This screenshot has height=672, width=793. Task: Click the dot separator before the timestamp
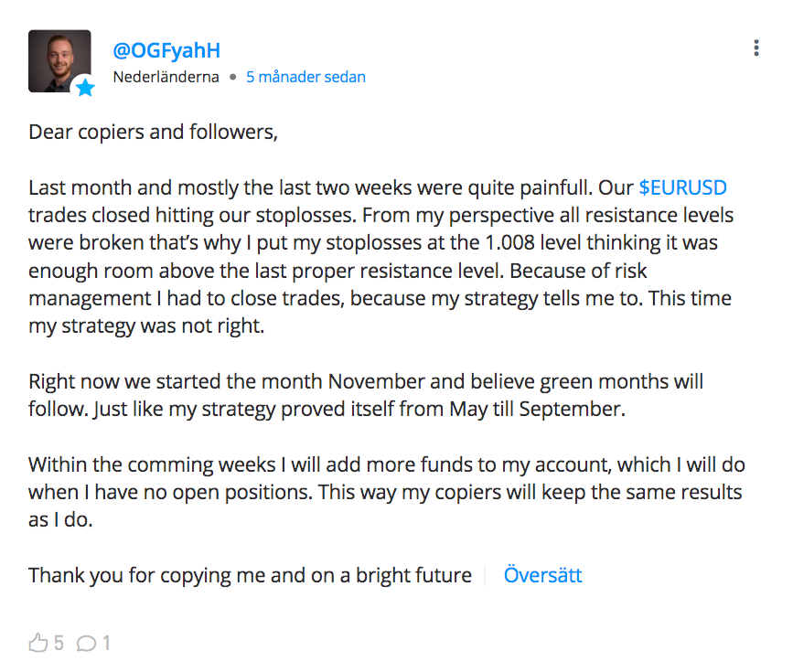click(x=232, y=78)
